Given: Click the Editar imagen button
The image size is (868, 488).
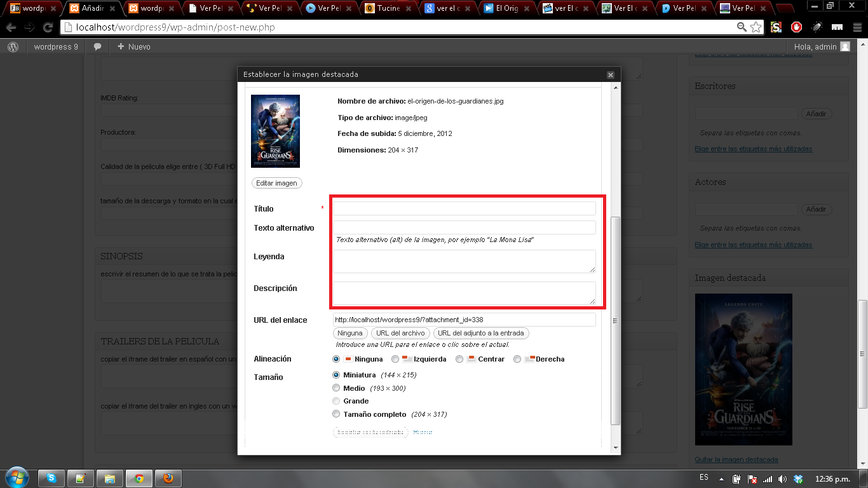Looking at the screenshot, I should 277,183.
